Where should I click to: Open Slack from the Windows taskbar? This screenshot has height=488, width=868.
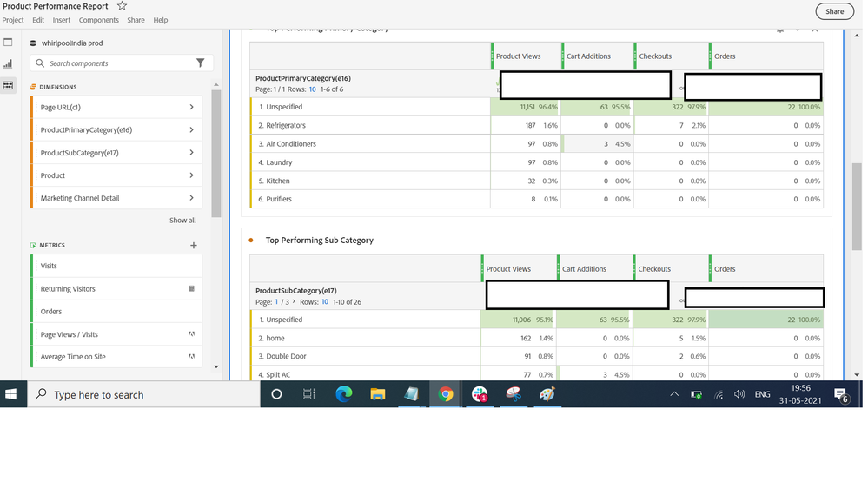(x=480, y=394)
